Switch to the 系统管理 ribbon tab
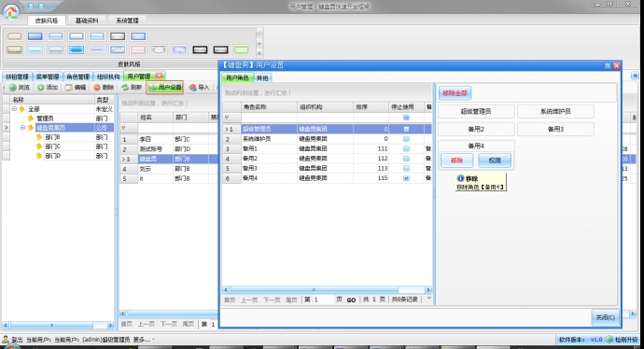 127,21
